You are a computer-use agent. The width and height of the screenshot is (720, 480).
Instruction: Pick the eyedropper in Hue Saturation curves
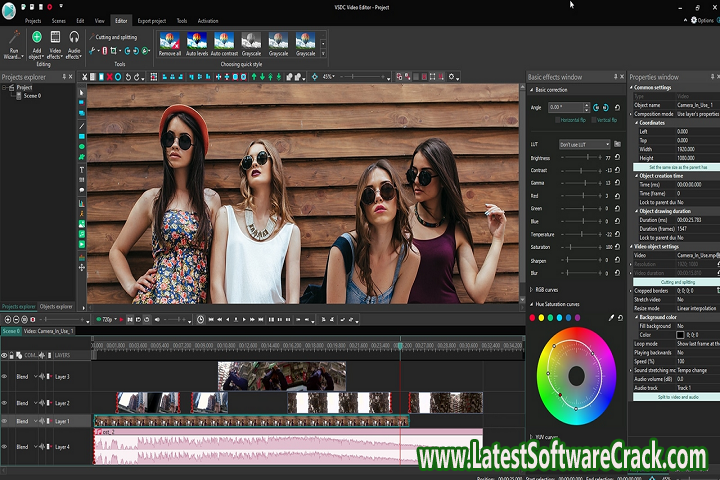coord(610,318)
